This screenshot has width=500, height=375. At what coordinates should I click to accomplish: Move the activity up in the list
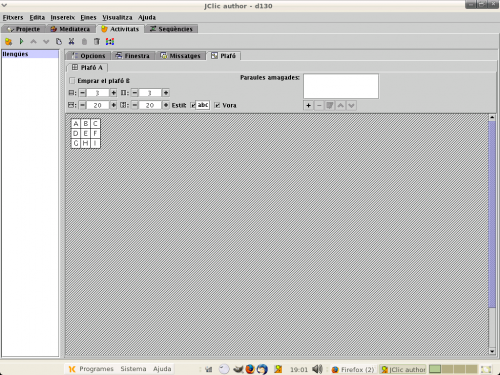[x=33, y=42]
